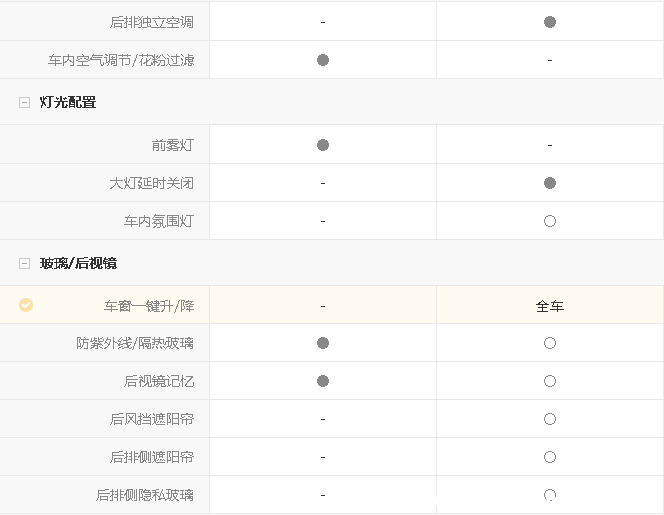Click hollow circle for 车内氛围灯
This screenshot has height=515, width=664.
pos(550,221)
